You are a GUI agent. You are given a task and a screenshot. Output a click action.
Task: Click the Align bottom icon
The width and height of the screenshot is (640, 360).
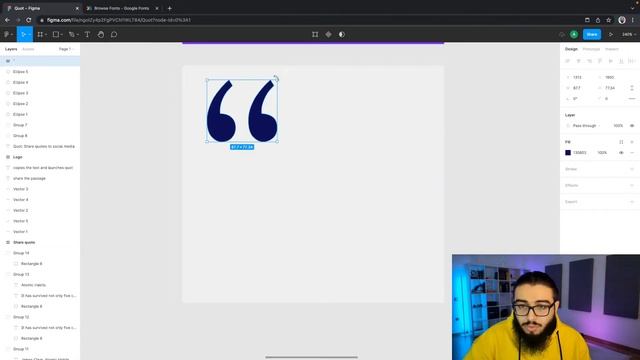click(621, 61)
